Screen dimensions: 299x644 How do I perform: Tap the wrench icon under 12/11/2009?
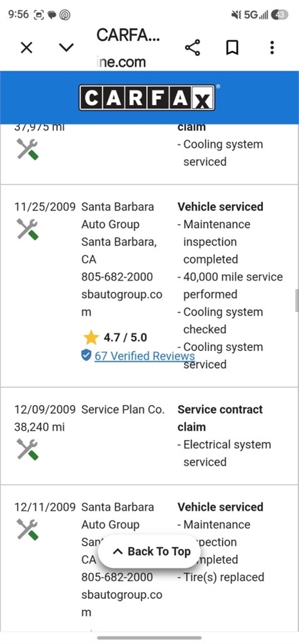click(28, 529)
